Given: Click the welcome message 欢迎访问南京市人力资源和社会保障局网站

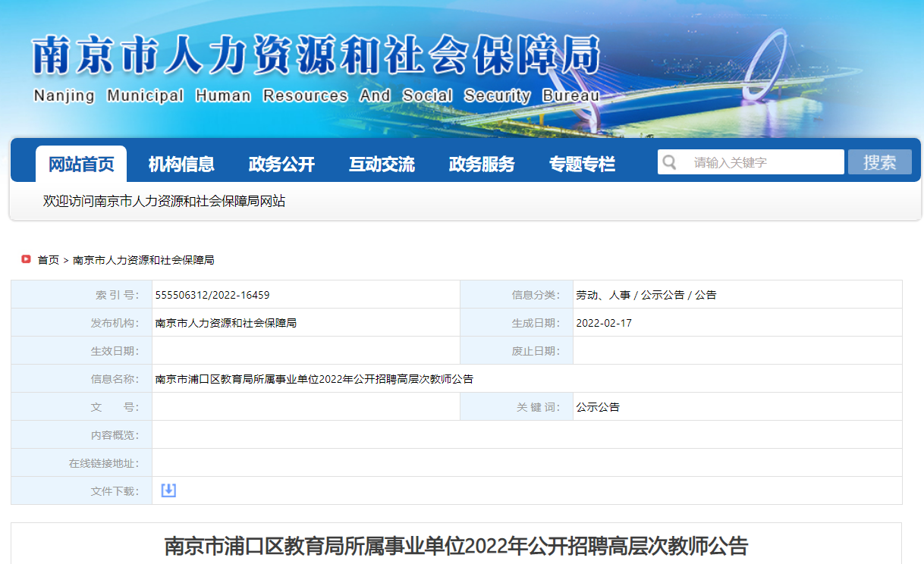Looking at the screenshot, I should click(x=165, y=202).
